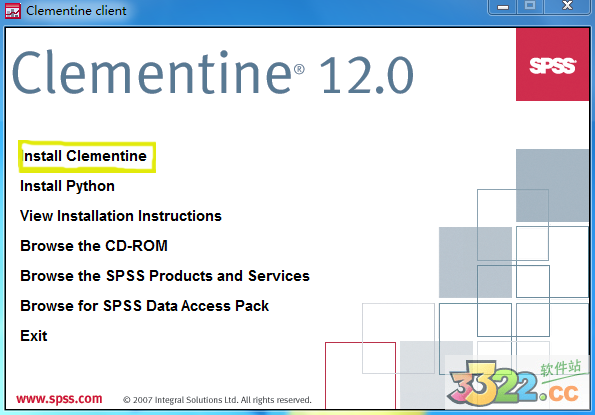Click the Clementine client title bar text

pyautogui.click(x=76, y=11)
